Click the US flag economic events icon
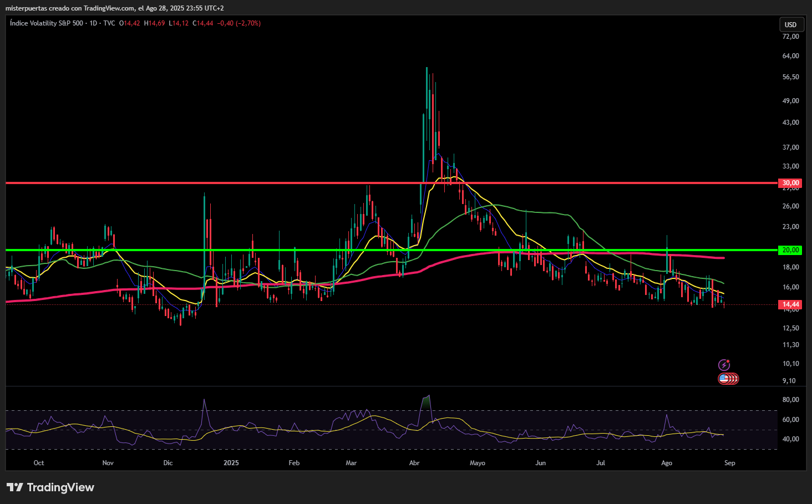This screenshot has width=812, height=504. tap(724, 379)
